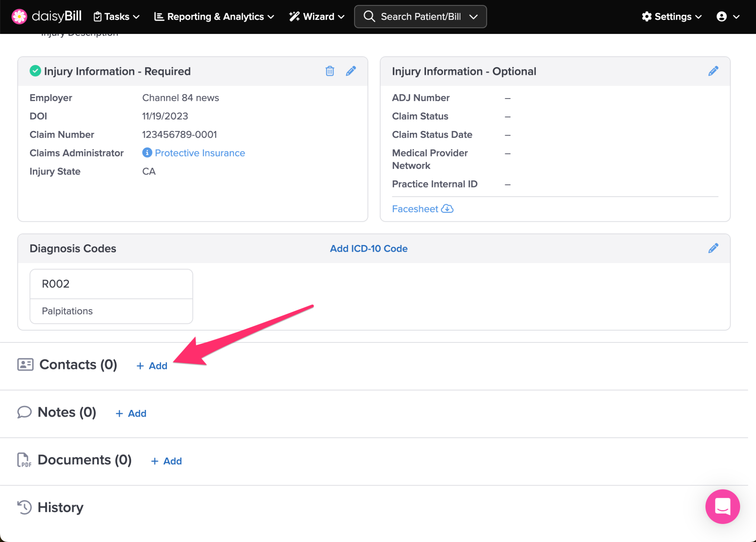Open the user account menu
The height and width of the screenshot is (542, 756).
tap(728, 17)
